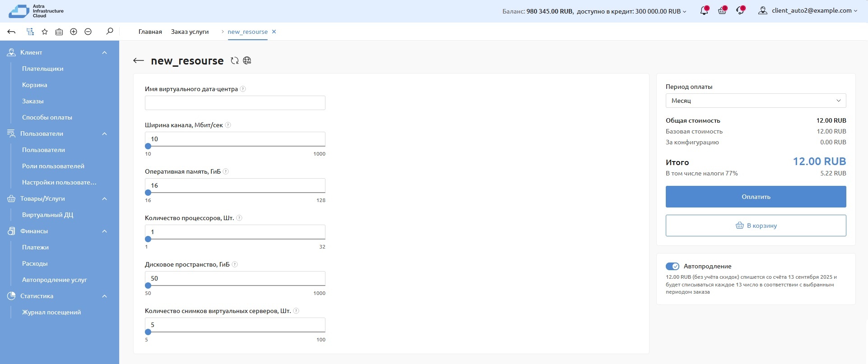868x364 pixels.
Task: Switch to the Главная tab
Action: coord(150,32)
